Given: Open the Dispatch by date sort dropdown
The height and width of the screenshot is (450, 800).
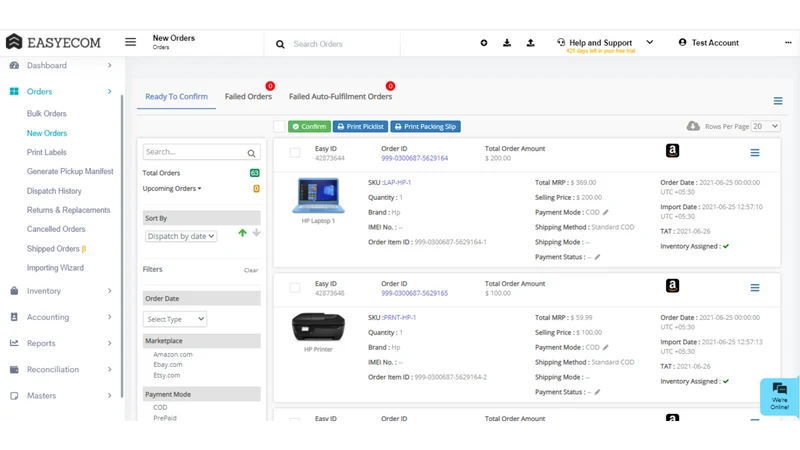Looking at the screenshot, I should coord(181,236).
